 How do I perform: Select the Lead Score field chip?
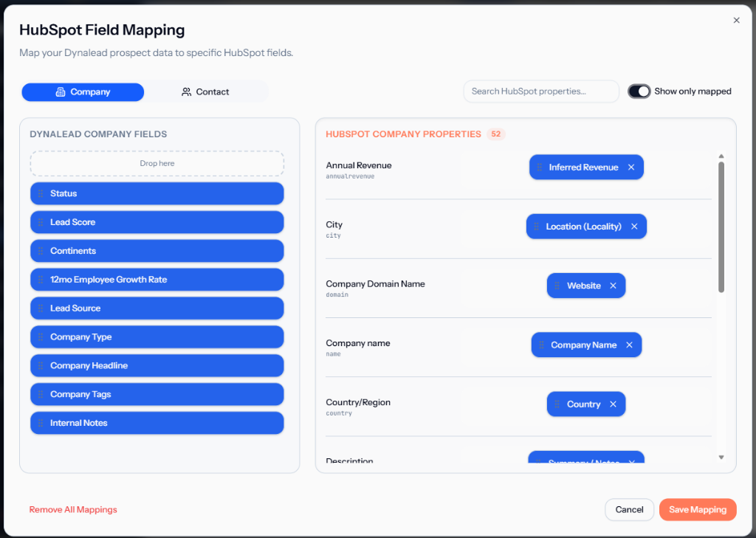pos(157,222)
